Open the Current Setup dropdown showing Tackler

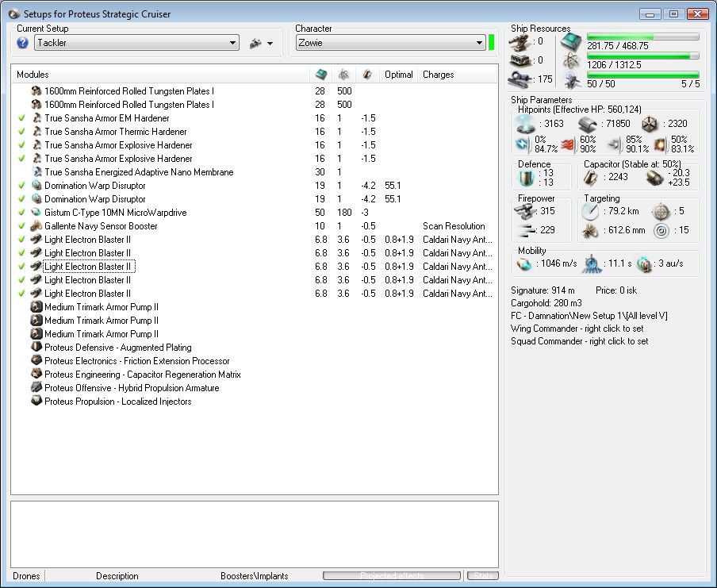coord(136,43)
